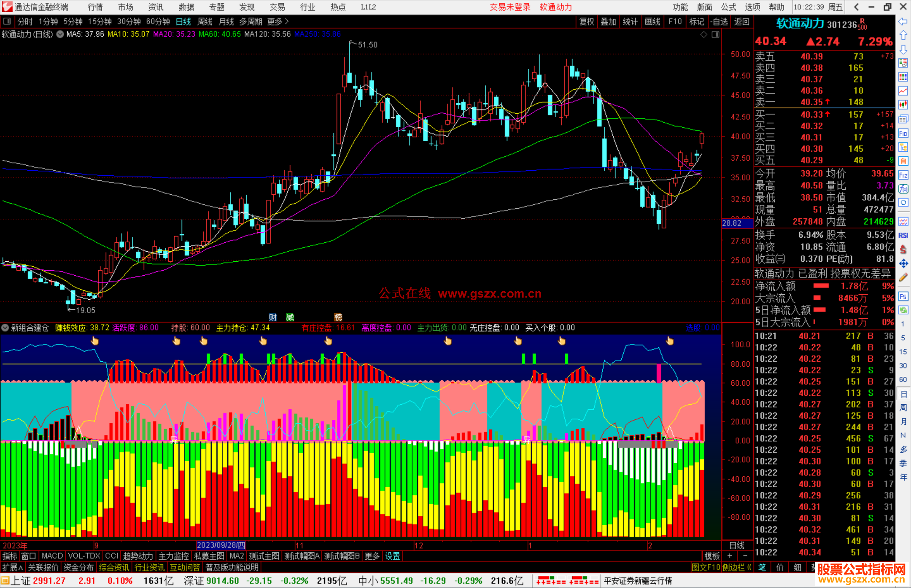Select the pencil drawing tool icon
Viewport: 911px width, 588px height.
[x=903, y=277]
